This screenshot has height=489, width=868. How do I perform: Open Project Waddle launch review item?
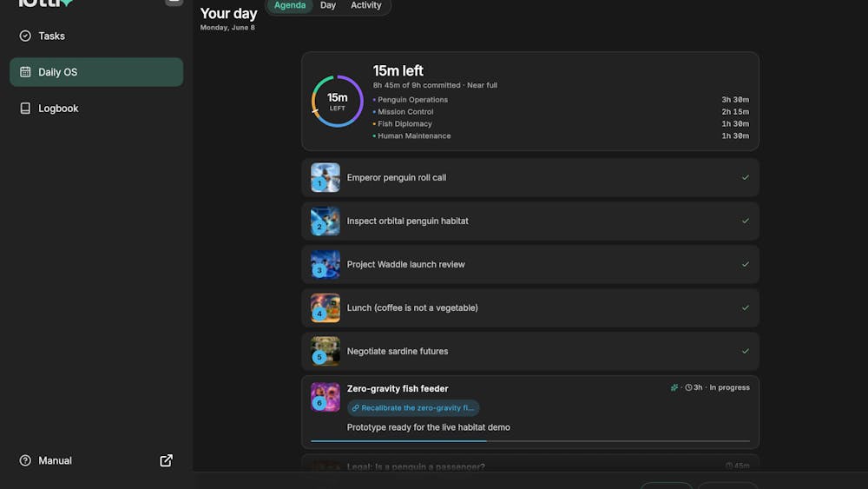529,265
